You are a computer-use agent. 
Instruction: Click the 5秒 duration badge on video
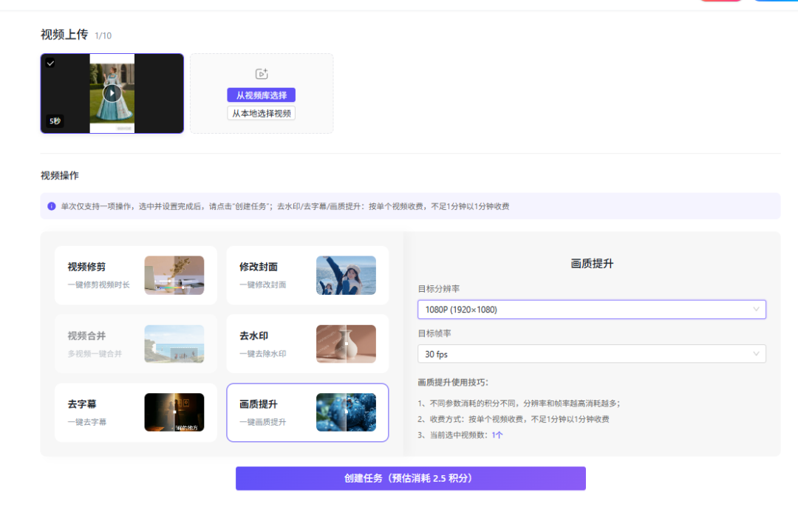[55, 121]
